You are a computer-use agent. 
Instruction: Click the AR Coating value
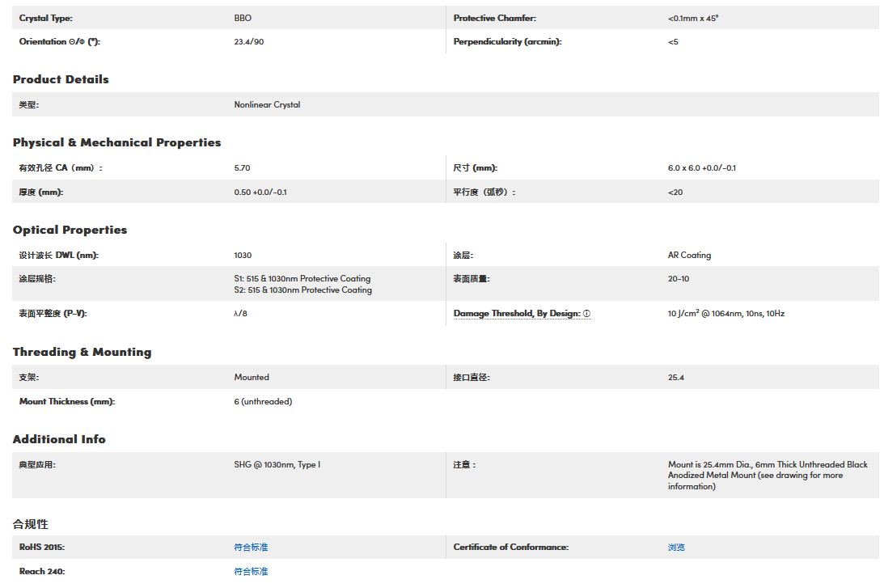coord(689,256)
